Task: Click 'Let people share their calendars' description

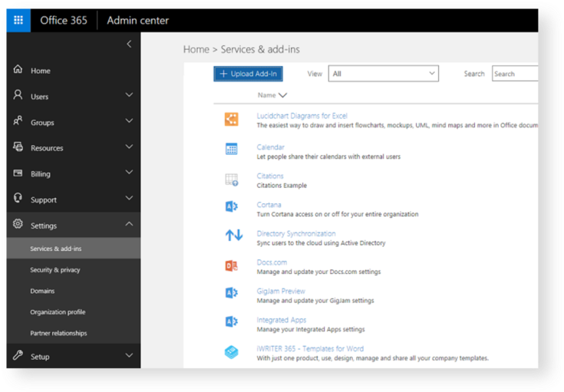Action: click(x=328, y=156)
